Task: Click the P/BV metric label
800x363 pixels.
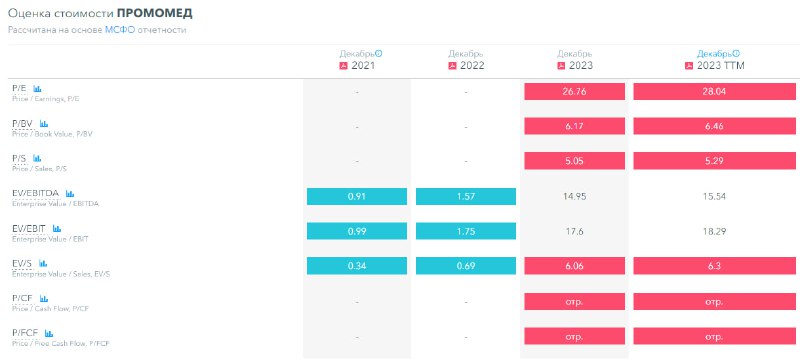Action: [x=22, y=124]
